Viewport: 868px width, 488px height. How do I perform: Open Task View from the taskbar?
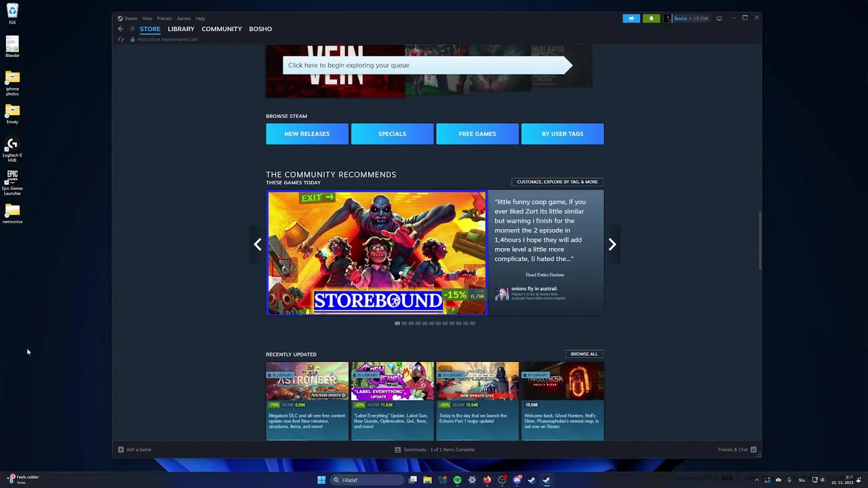[x=412, y=480]
